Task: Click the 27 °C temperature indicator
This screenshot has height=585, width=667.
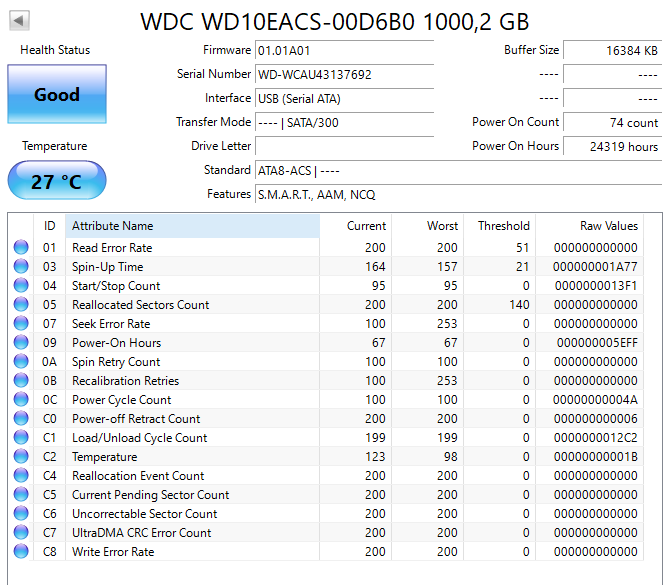Action: pyautogui.click(x=56, y=181)
